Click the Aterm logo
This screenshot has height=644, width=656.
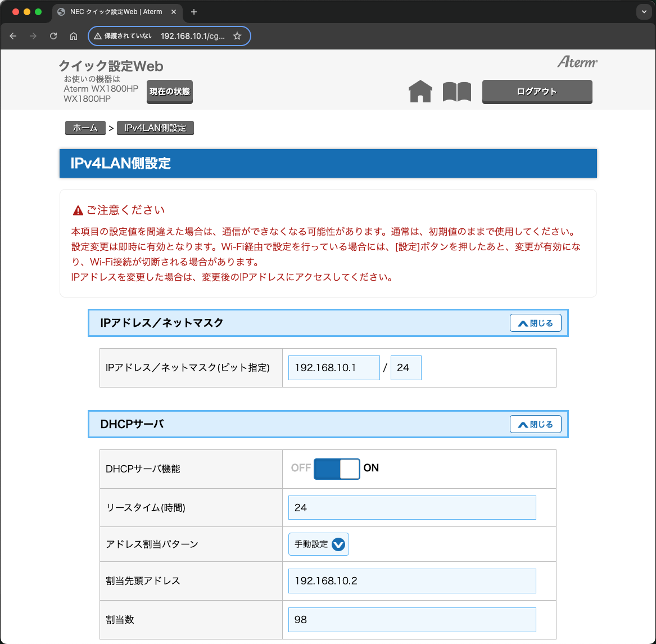(x=577, y=62)
